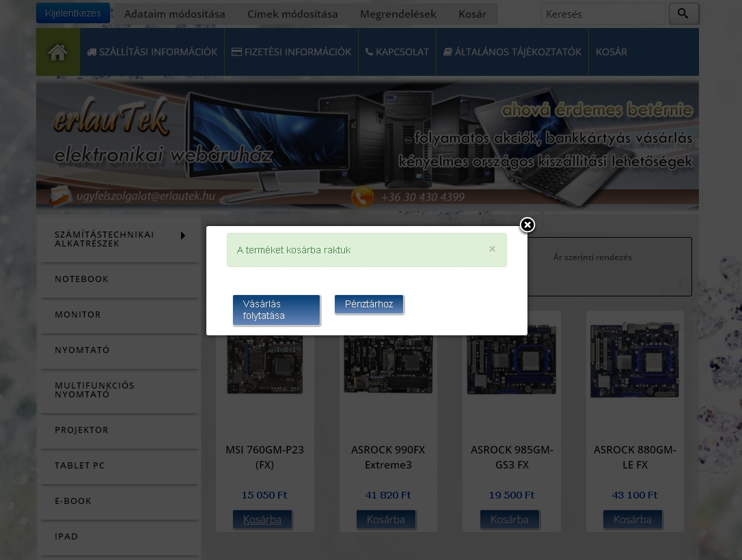The image size is (742, 560).
Task: Click the ASROCK 985GM-GS3 FX motherboard image
Action: (x=512, y=359)
